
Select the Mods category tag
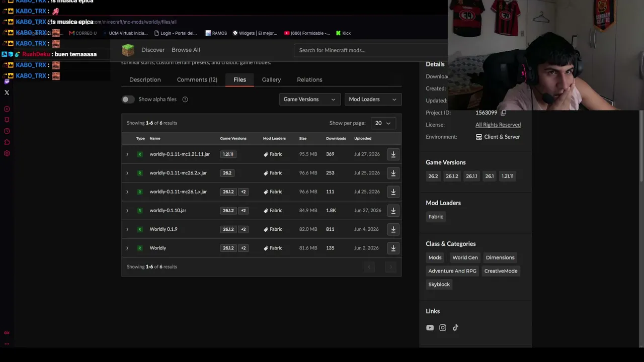point(435,257)
